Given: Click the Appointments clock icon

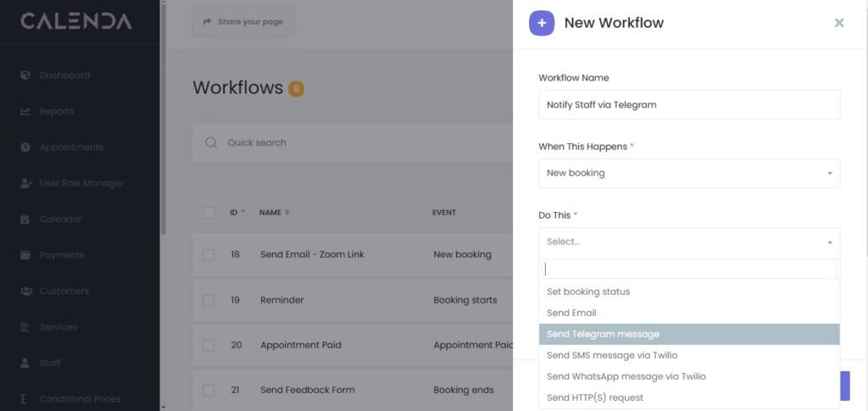Looking at the screenshot, I should click(25, 147).
